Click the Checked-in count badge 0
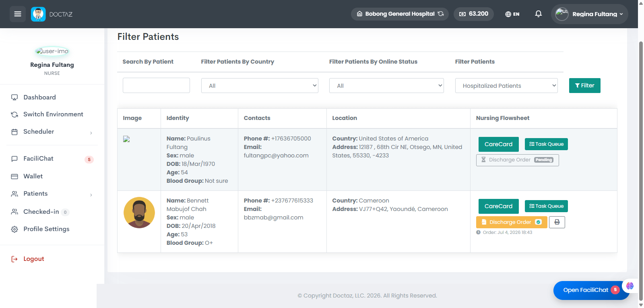The height and width of the screenshot is (308, 644). click(x=65, y=212)
